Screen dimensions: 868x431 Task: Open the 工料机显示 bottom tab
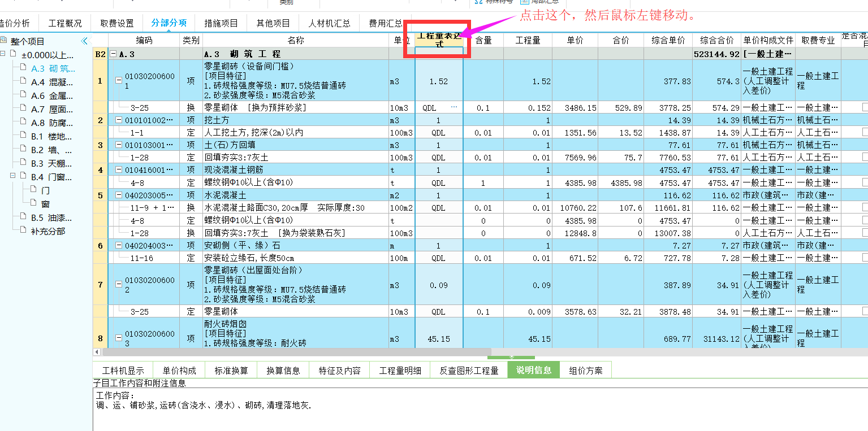coord(123,371)
